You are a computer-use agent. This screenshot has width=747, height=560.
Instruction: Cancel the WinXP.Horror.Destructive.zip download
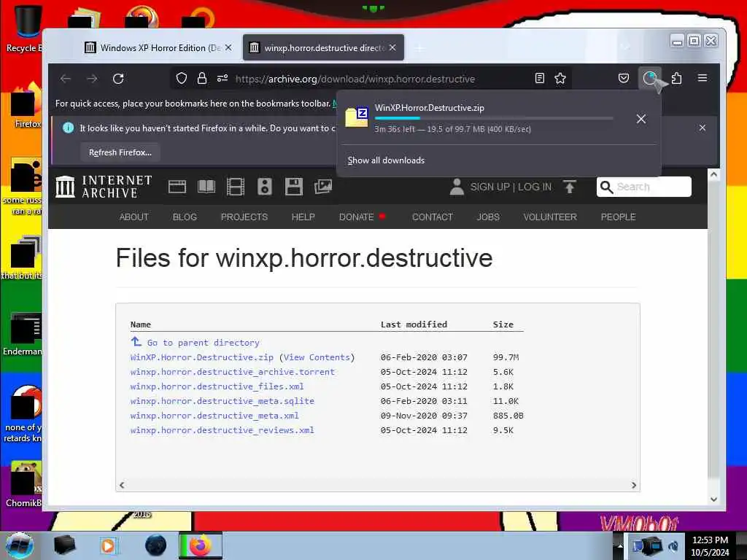coord(641,119)
